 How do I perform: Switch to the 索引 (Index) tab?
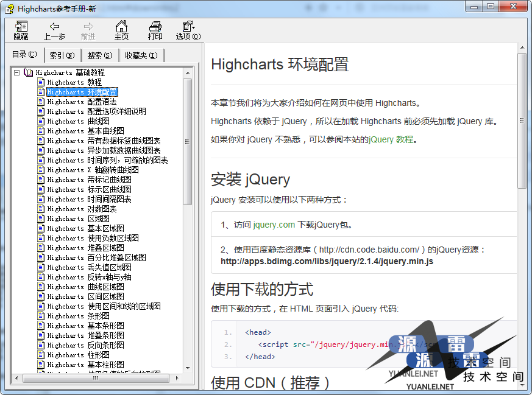(62, 55)
